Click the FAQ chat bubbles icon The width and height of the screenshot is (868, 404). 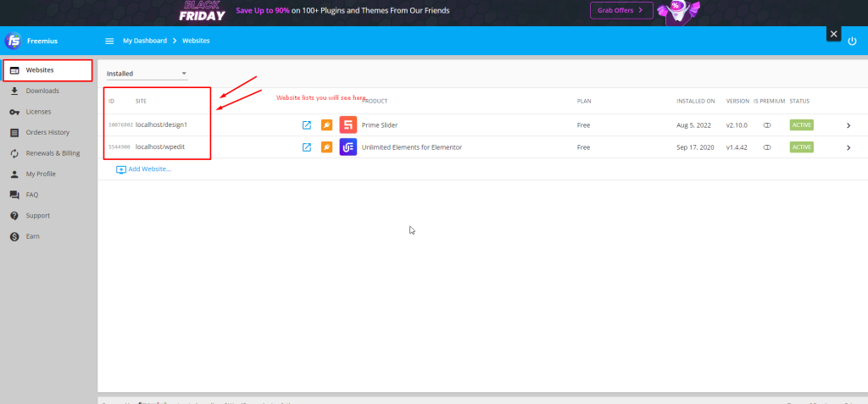[x=15, y=195]
